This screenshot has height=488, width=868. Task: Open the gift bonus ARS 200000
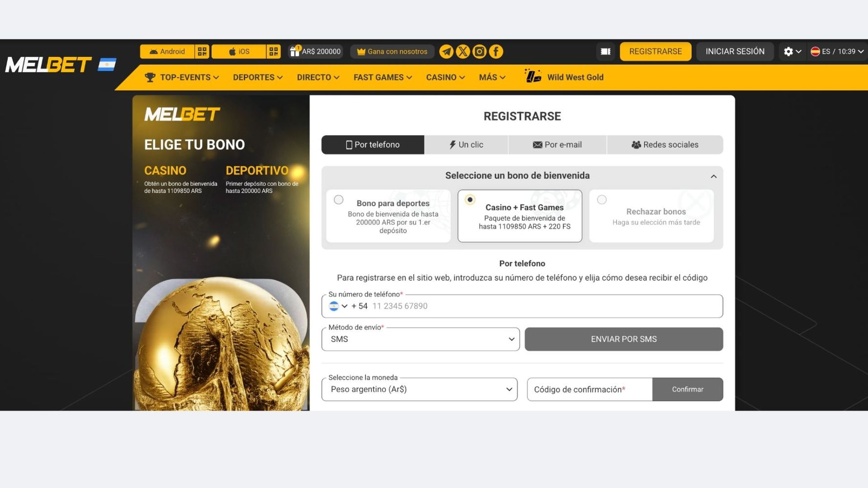click(x=315, y=51)
